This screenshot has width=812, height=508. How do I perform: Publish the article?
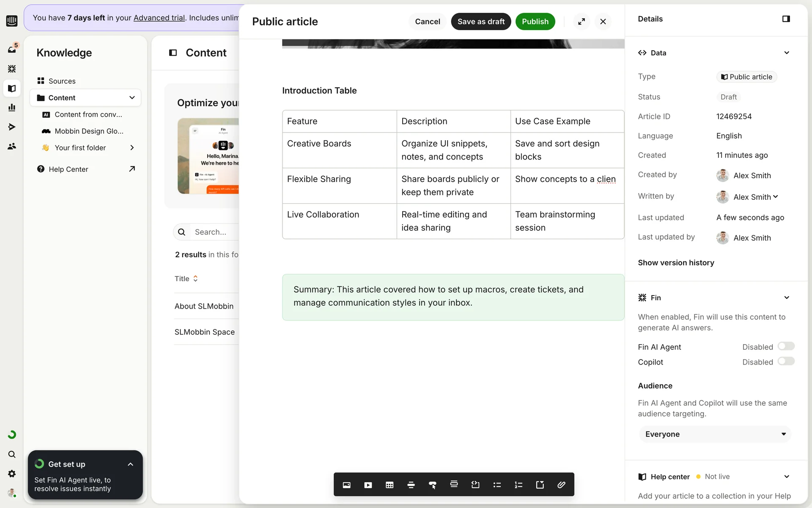tap(535, 22)
